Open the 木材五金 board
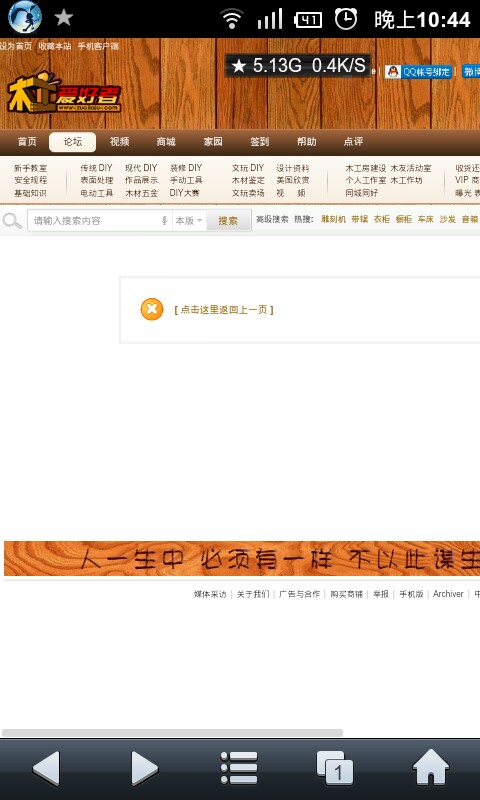The image size is (480, 800). pyautogui.click(x=141, y=193)
